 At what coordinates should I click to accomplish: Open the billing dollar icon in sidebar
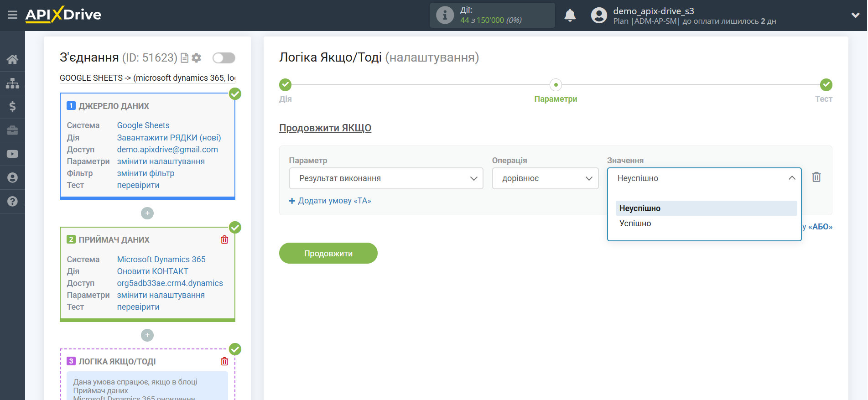(x=12, y=107)
